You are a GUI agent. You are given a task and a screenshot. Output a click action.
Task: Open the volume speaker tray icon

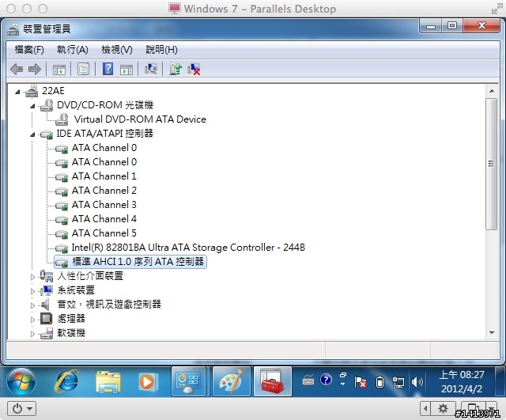(x=417, y=382)
